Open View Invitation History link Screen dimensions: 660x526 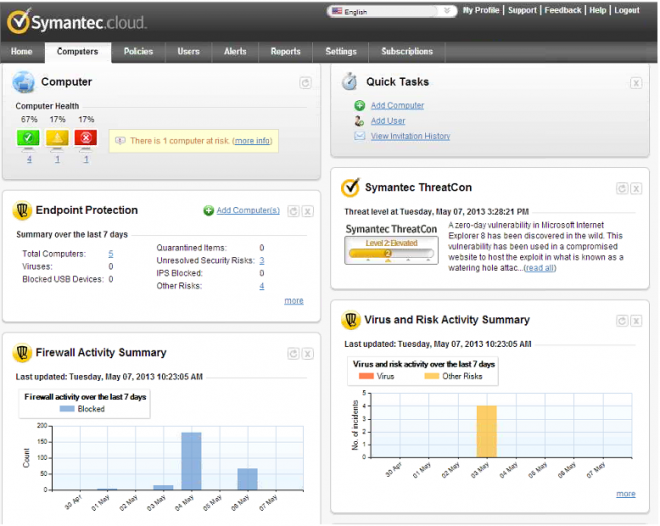[x=410, y=136]
